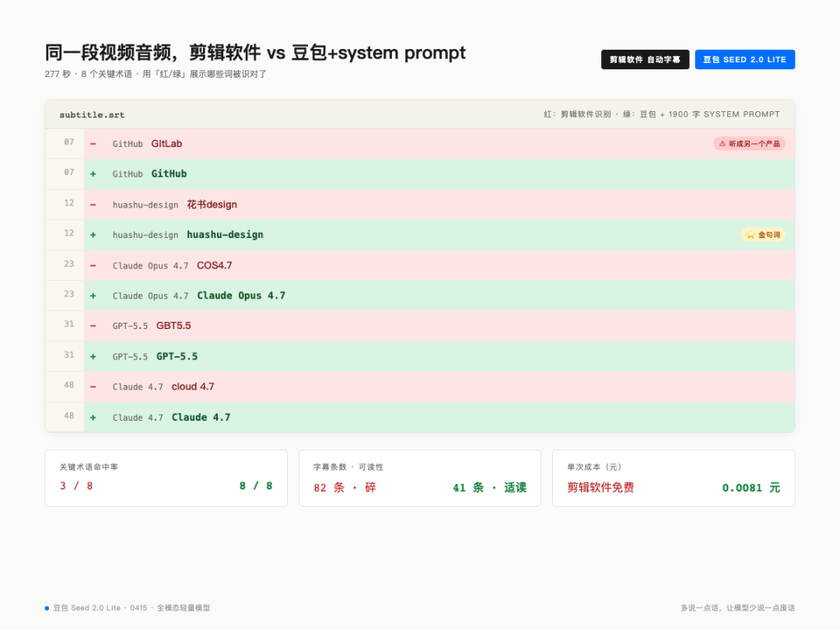Image resolution: width=840 pixels, height=630 pixels.
Task: Click the blue dot beside 豆包 Seed 2.0 Lite footer
Action: coord(47,608)
